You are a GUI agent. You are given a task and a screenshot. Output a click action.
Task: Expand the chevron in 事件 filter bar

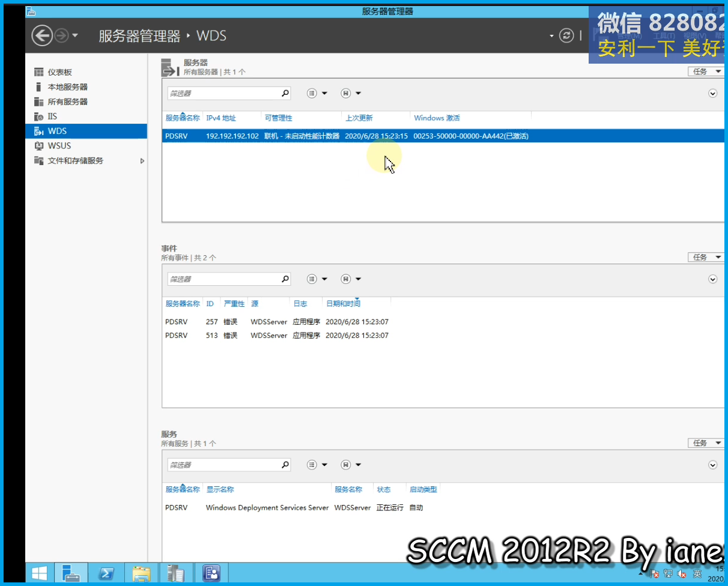(713, 279)
